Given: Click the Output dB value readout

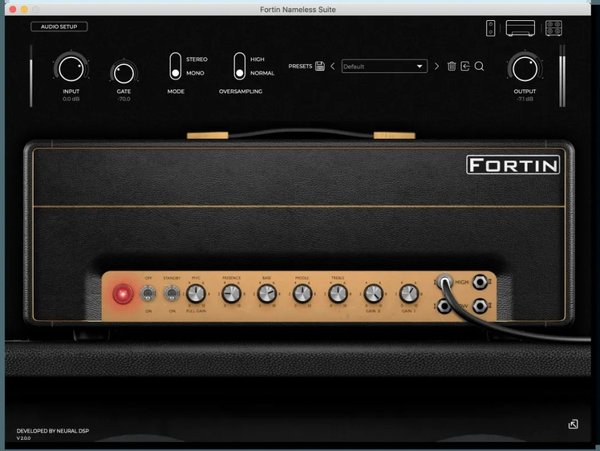Looking at the screenshot, I should click(525, 99).
